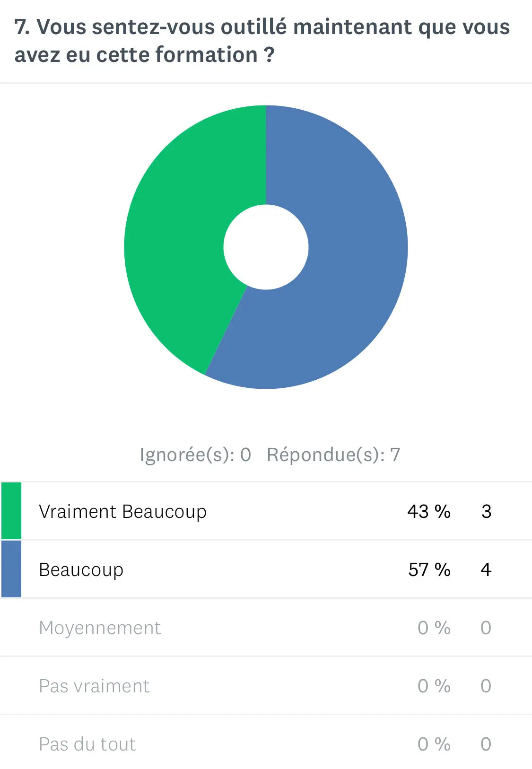Click the 43 % percentage value
The image size is (532, 769).
tap(428, 512)
